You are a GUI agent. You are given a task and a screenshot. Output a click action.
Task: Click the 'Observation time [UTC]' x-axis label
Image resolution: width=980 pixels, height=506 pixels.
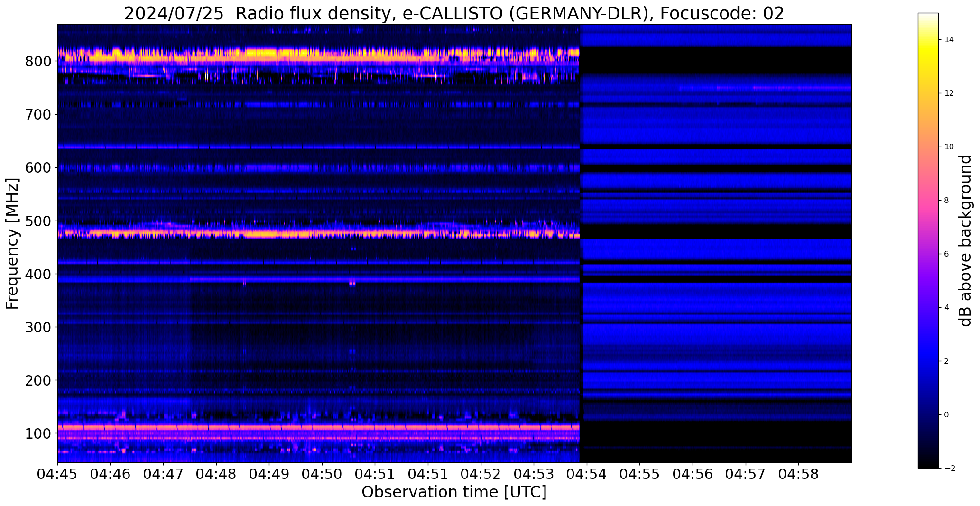[454, 492]
